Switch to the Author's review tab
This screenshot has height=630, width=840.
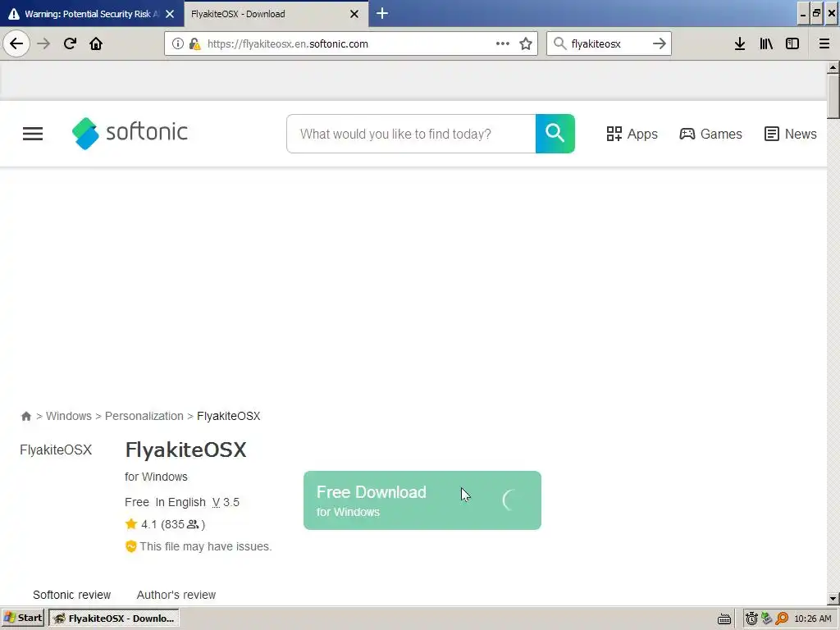pyautogui.click(x=176, y=595)
